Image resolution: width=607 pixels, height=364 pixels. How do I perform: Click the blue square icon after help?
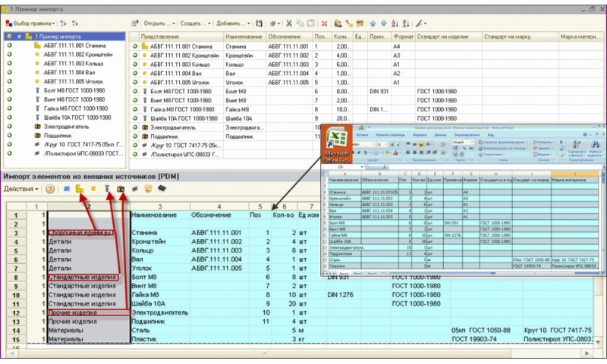(66, 189)
